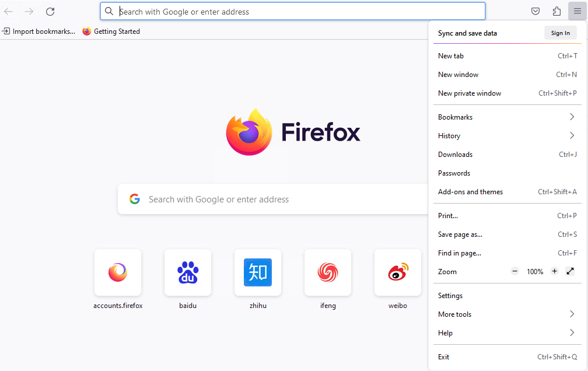Screen dimensions: 588x371
Task: Select Find in page...
Action: 508,253
